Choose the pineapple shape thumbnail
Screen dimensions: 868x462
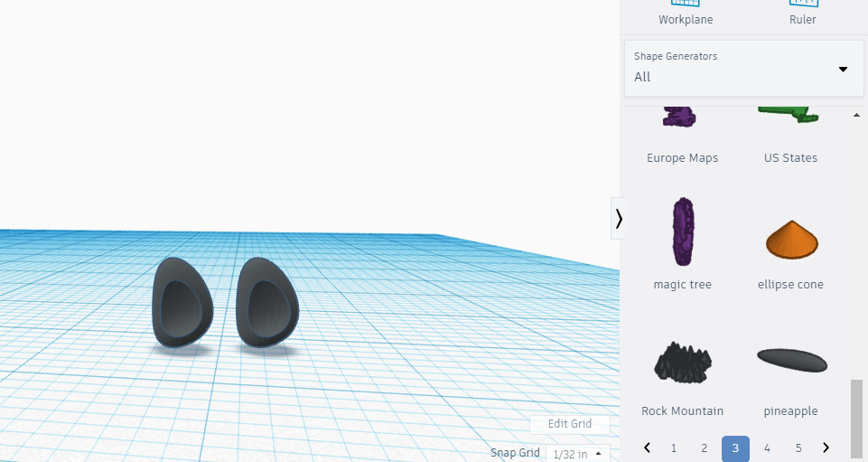(791, 361)
